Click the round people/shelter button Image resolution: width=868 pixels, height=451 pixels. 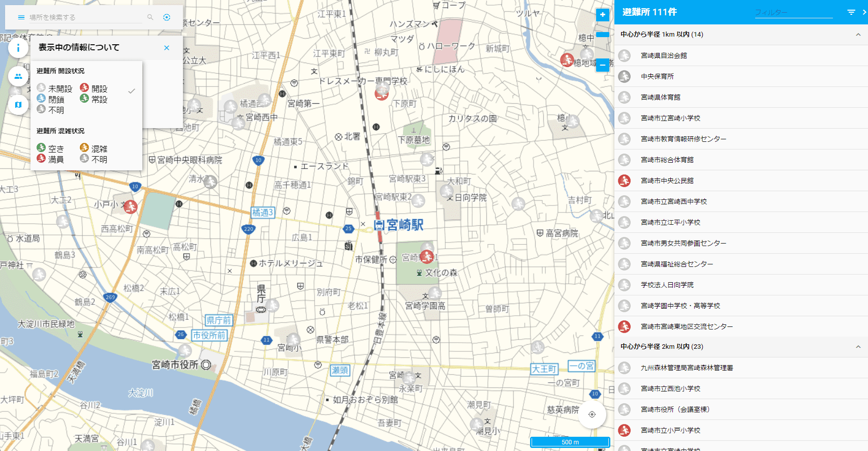click(18, 76)
